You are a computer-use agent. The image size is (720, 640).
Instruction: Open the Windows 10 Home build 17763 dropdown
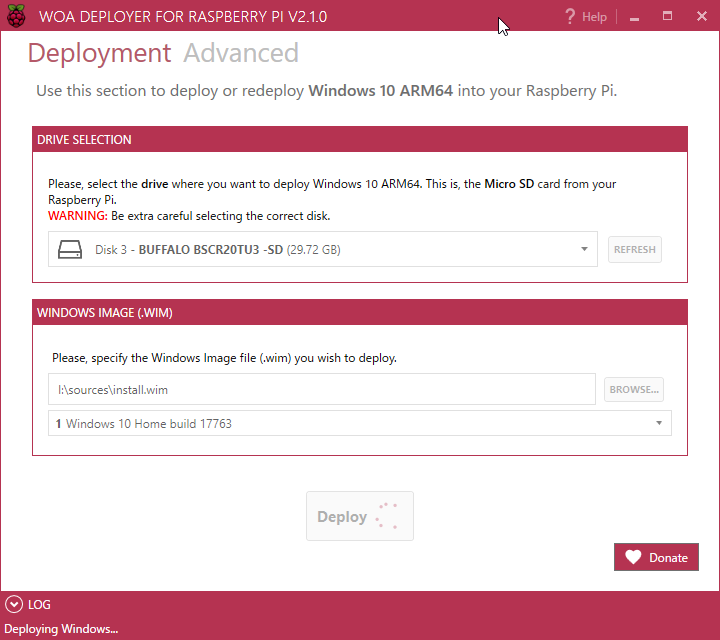(360, 423)
